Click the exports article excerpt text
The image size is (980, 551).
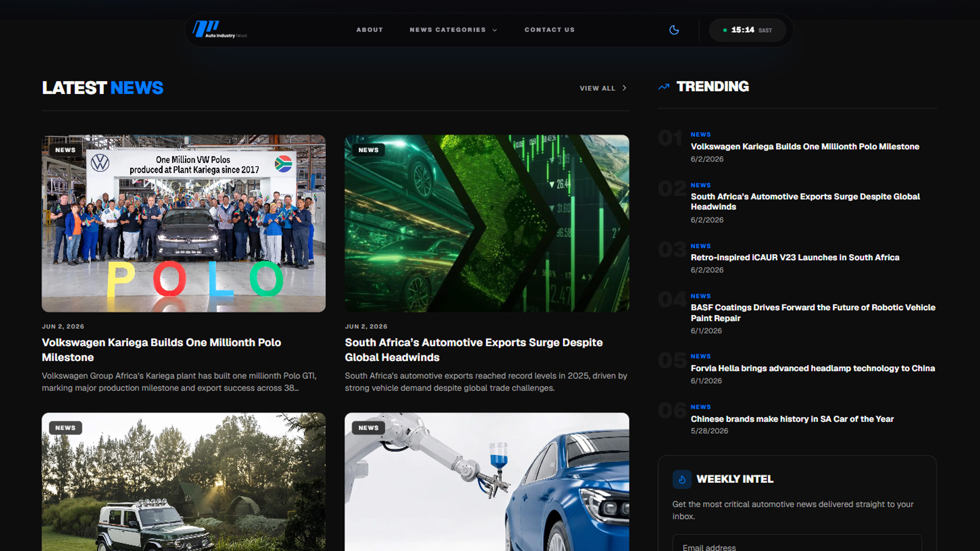pos(486,382)
